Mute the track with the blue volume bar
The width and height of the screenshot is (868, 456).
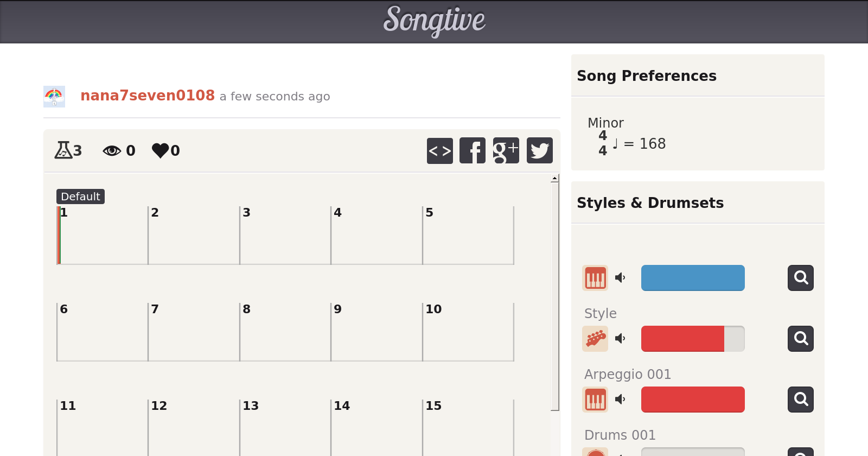tap(620, 278)
